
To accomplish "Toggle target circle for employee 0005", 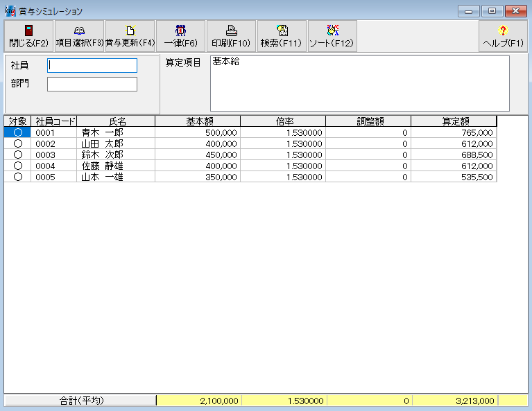I will 18,177.
